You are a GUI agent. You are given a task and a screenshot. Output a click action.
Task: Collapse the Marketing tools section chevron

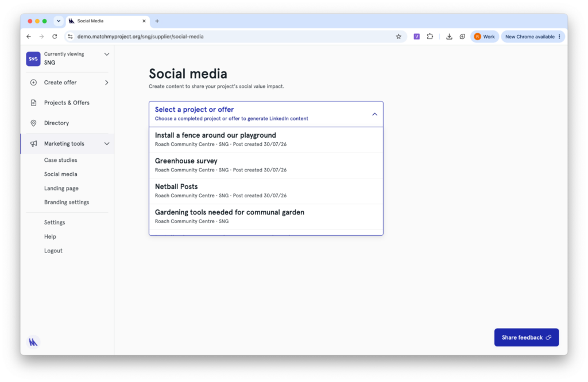coord(106,143)
